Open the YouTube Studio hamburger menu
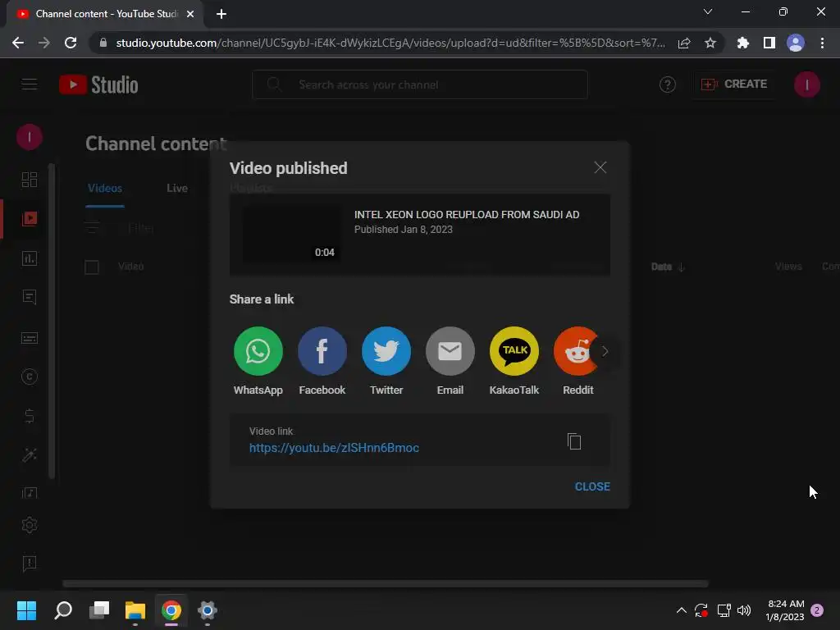The width and height of the screenshot is (840, 630). point(30,84)
